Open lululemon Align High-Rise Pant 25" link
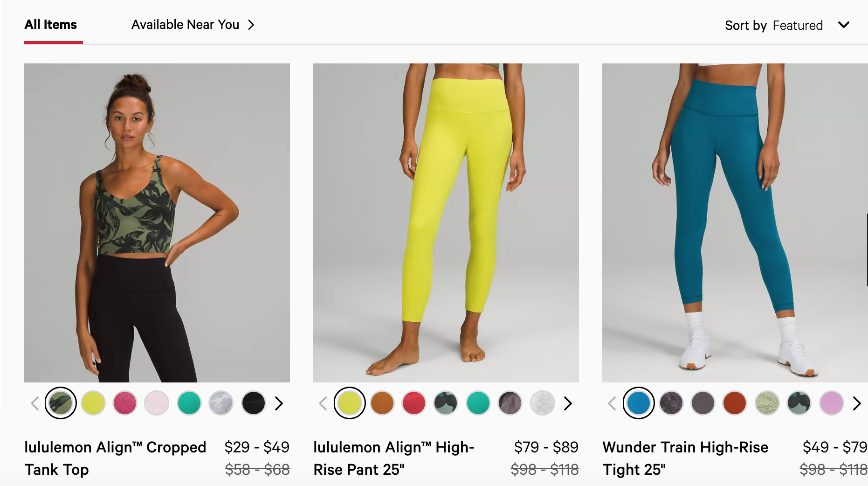 pos(394,458)
